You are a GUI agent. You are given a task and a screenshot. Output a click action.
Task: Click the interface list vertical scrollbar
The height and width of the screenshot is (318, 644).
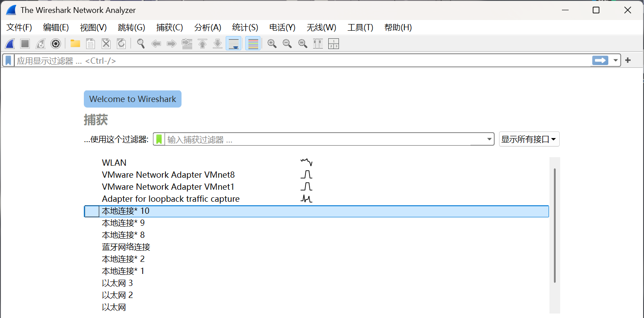554,225
